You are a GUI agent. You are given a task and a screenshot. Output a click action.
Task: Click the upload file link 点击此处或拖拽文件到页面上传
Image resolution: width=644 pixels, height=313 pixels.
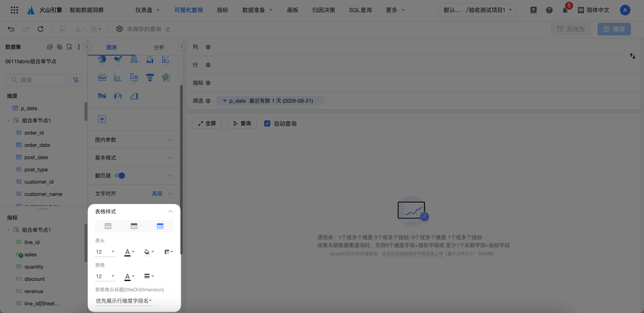coord(412,253)
